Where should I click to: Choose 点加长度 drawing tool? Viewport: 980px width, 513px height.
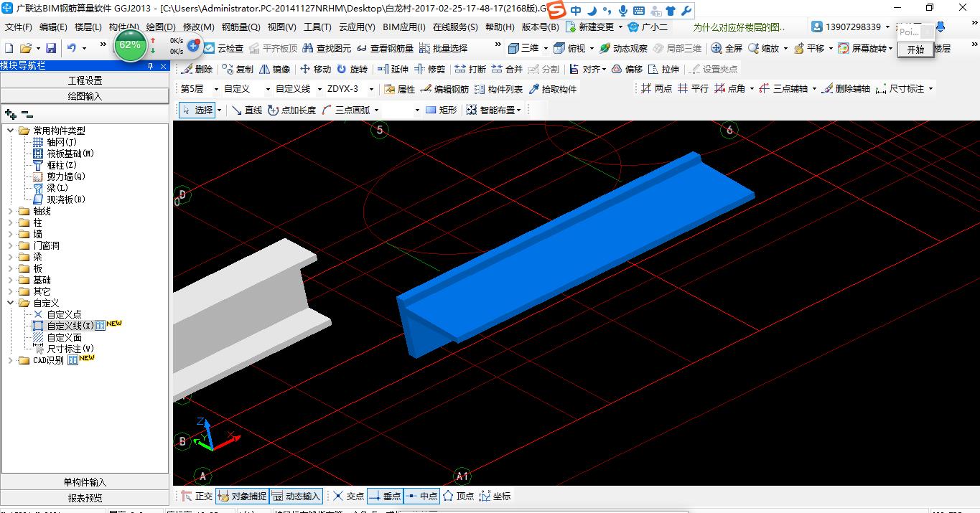click(x=291, y=110)
